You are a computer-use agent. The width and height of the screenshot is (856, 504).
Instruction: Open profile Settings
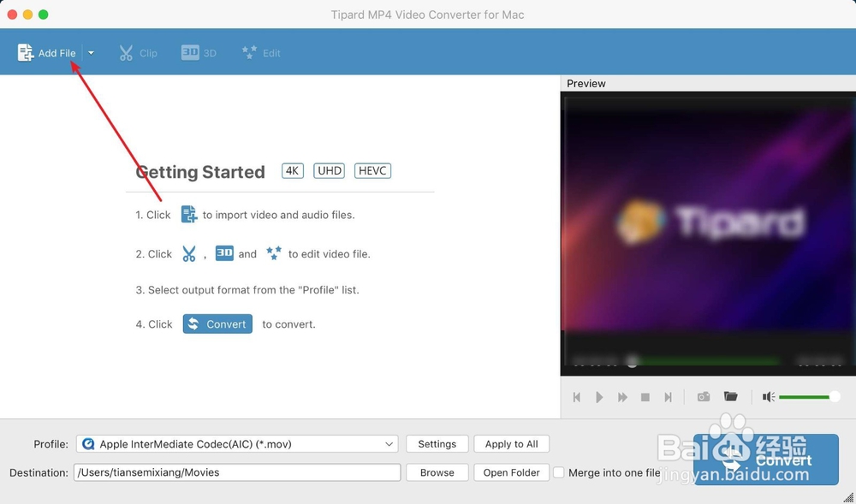437,444
